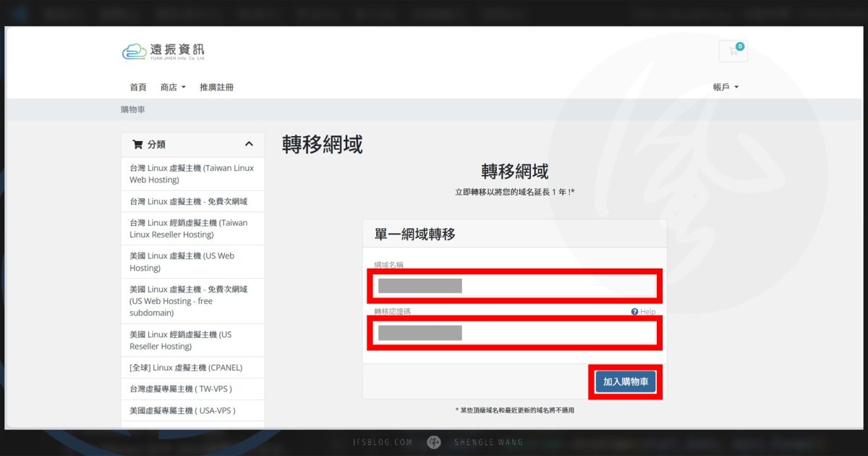The image size is (868, 456).
Task: Click the 網域名稱 input field
Action: [514, 285]
